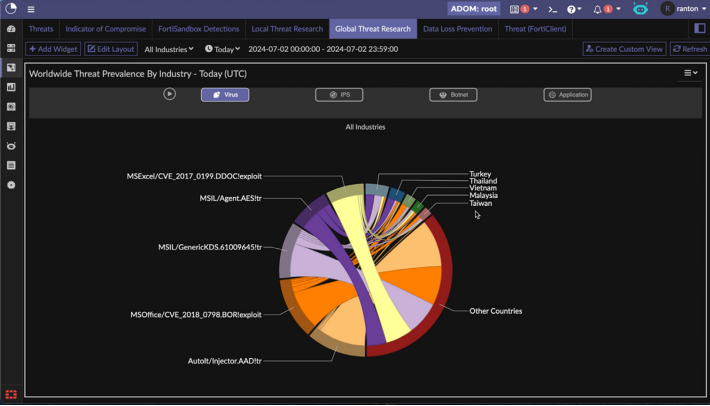This screenshot has height=406, width=710.
Task: Open the widget options menu
Action: (690, 73)
